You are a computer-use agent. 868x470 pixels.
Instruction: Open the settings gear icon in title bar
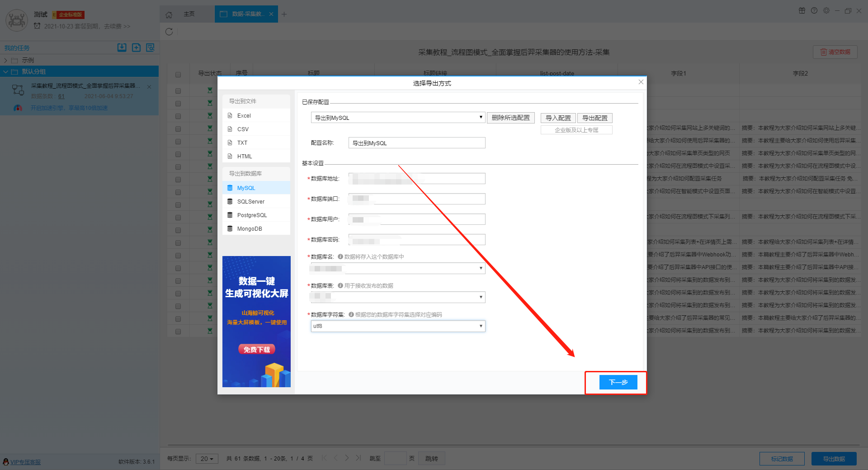826,10
